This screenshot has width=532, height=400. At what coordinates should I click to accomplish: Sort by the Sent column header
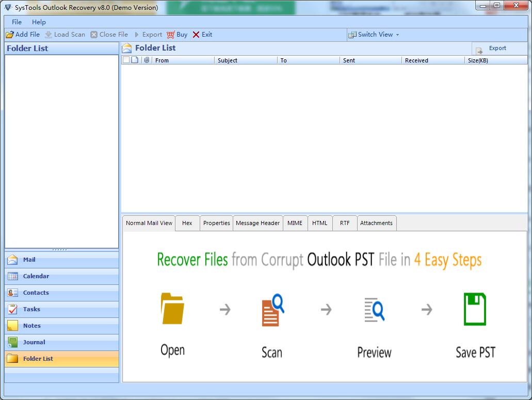point(370,60)
